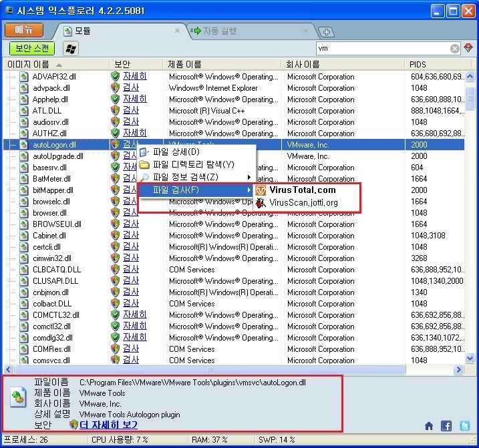Expand 파일 검사(F) submenu arrow
The height and width of the screenshot is (448, 479).
tap(249, 190)
